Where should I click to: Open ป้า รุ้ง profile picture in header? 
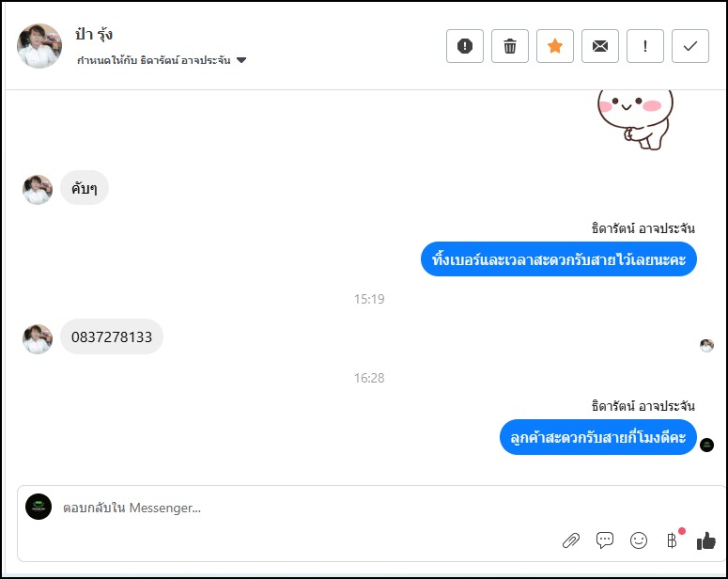coord(39,45)
